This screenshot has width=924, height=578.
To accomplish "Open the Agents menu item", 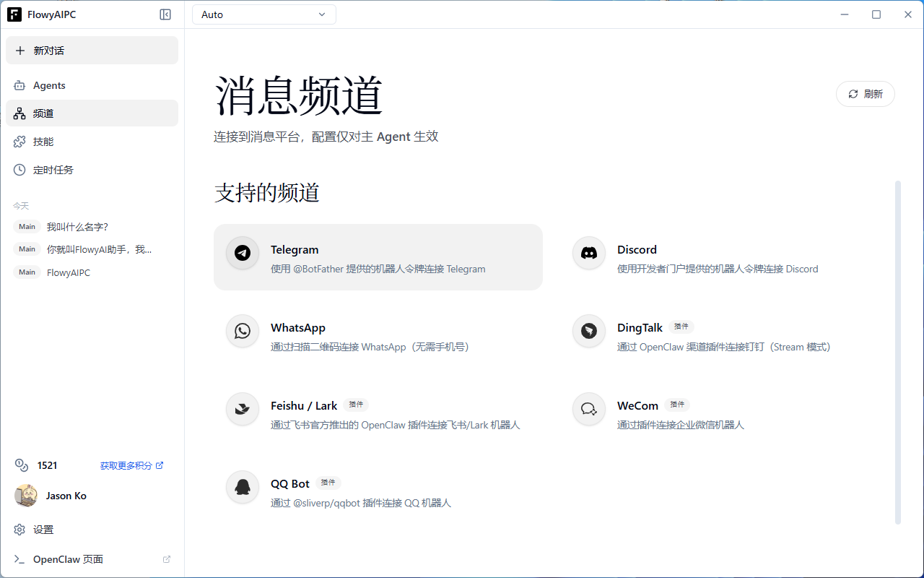I will pyautogui.click(x=49, y=85).
